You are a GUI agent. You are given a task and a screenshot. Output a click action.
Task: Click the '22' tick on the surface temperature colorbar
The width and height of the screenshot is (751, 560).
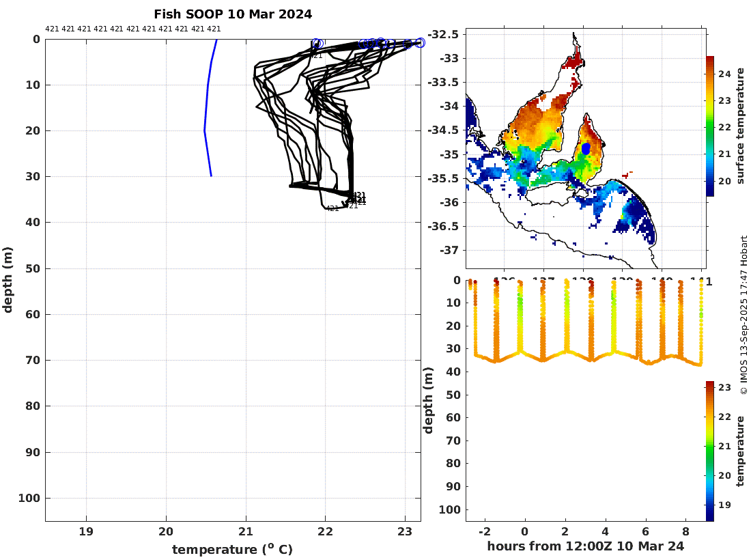724,128
